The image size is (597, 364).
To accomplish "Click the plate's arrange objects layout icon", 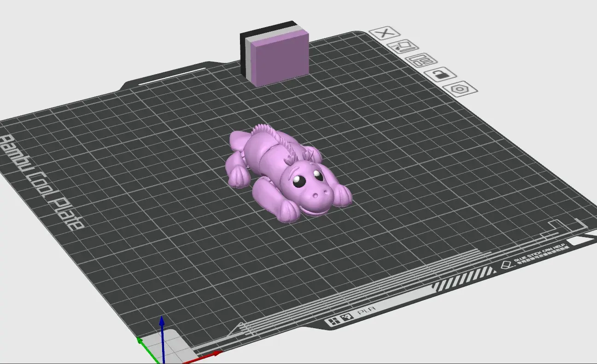I will click(x=421, y=60).
